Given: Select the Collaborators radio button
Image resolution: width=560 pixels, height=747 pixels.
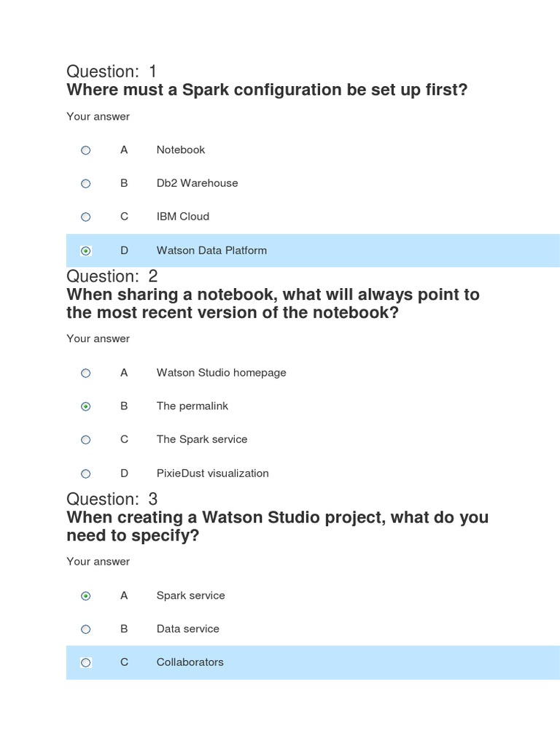Looking at the screenshot, I should (86, 662).
